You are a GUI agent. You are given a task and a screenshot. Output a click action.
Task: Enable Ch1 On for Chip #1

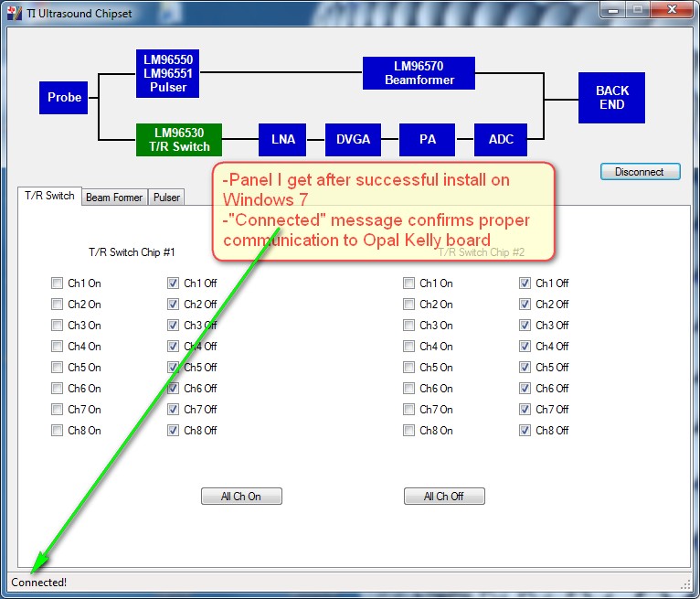(x=57, y=283)
